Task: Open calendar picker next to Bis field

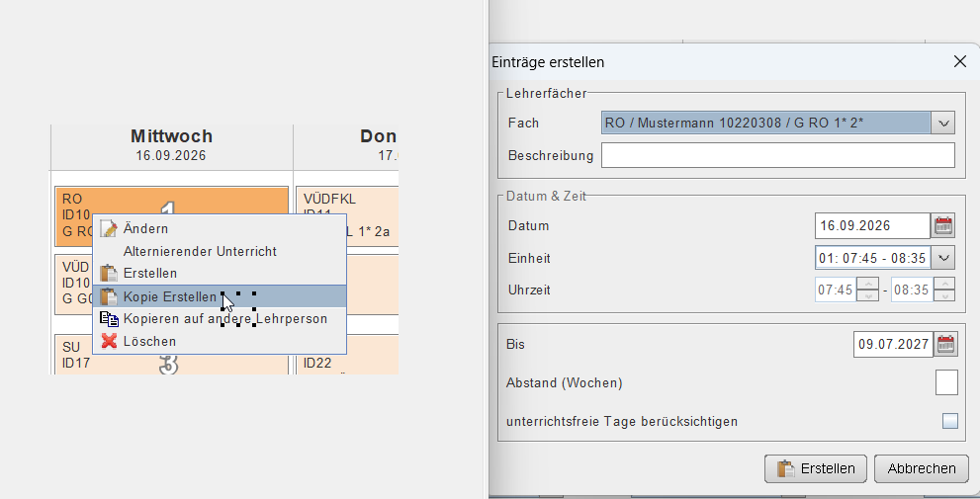Action: 945,344
